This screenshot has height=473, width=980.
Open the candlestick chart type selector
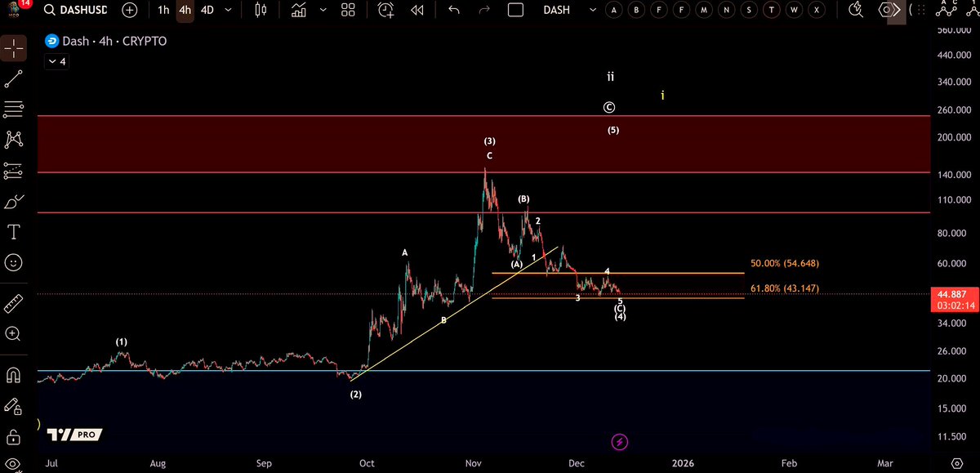261,11
